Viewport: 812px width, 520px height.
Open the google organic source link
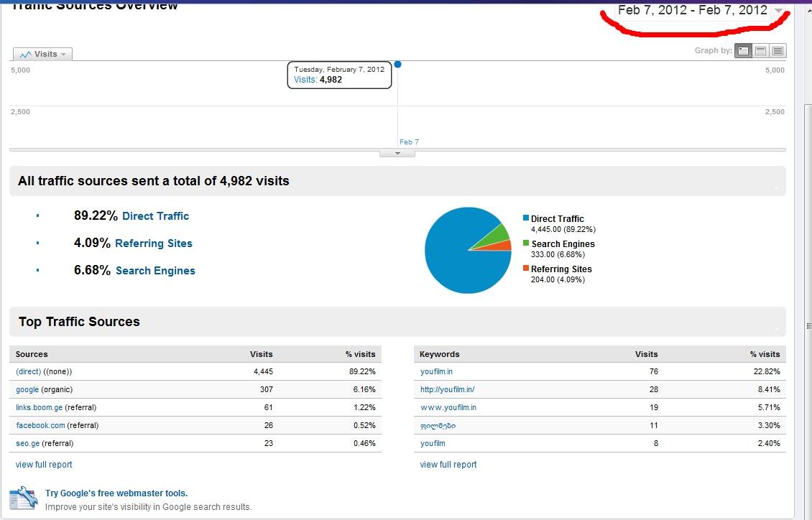click(27, 389)
